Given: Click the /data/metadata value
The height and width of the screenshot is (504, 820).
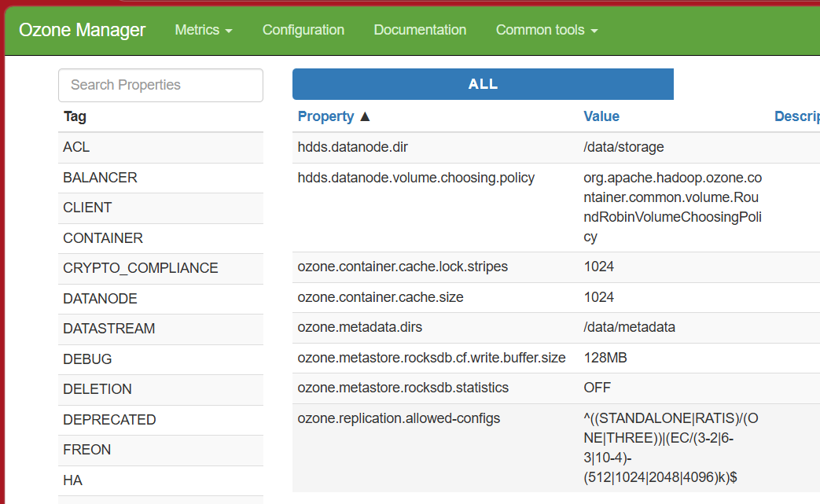Looking at the screenshot, I should [x=629, y=327].
